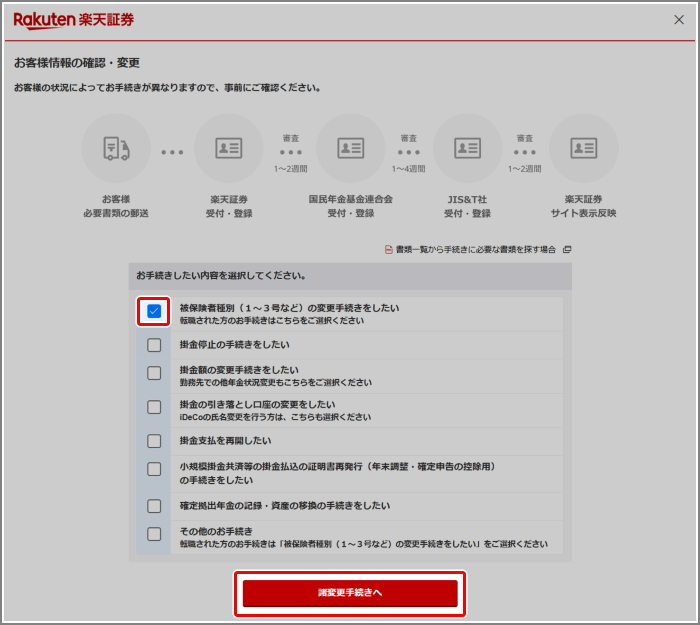Check the 掛金停止の手続きをしたい box
The image size is (700, 625).
point(154,345)
